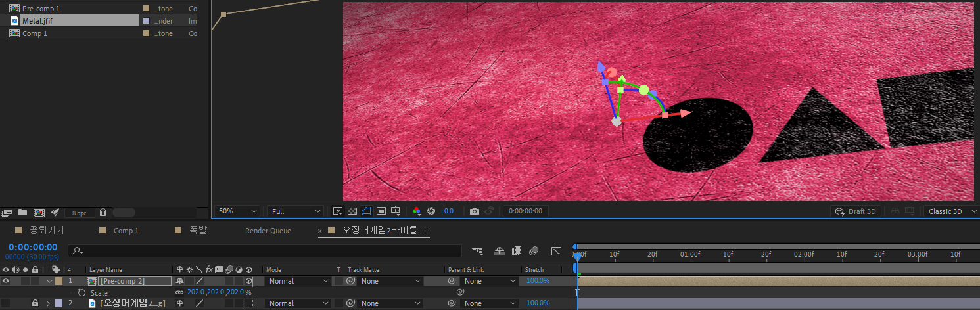Unlock the 오징어게임2 layer
This screenshot has width=980, height=310.
click(35, 303)
